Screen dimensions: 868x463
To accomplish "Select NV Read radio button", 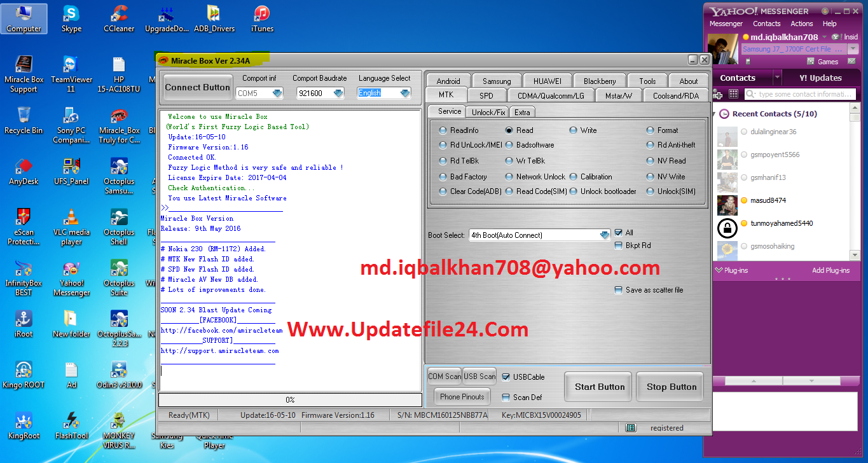I will click(x=650, y=161).
